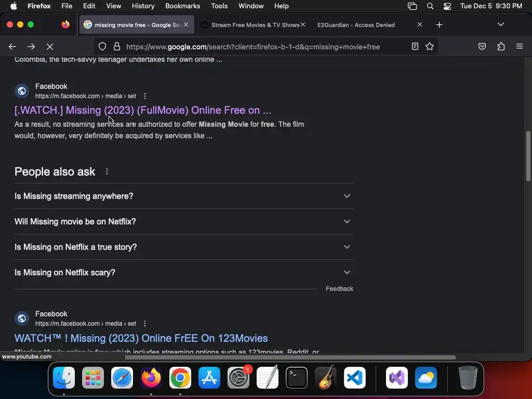This screenshot has height=399, width=532.
Task: Open the View menu
Action: (113, 6)
